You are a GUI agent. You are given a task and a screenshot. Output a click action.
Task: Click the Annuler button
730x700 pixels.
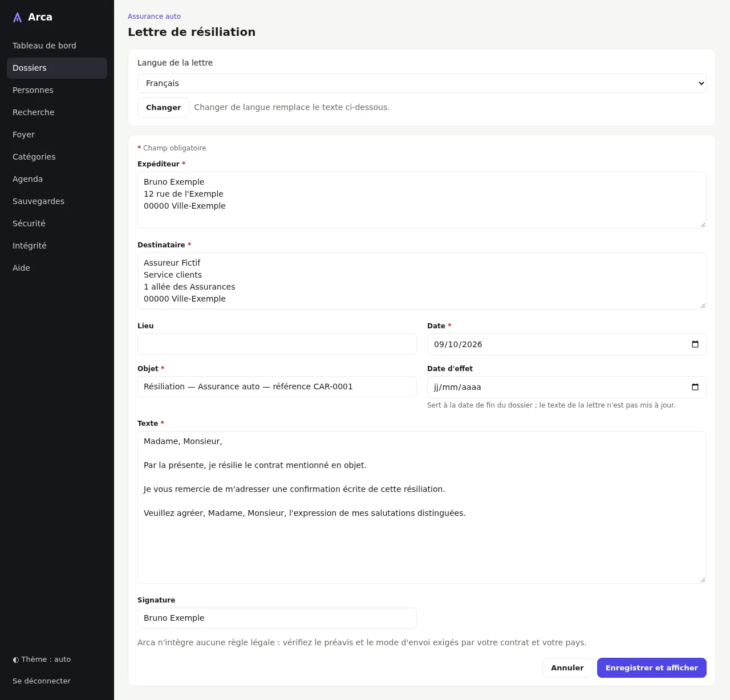click(567, 668)
